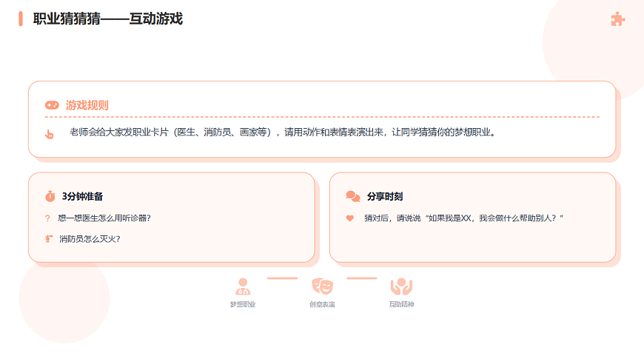Select the text 消防员怎么灭火?
Viewport: 644px width, 362px height.
[90, 239]
